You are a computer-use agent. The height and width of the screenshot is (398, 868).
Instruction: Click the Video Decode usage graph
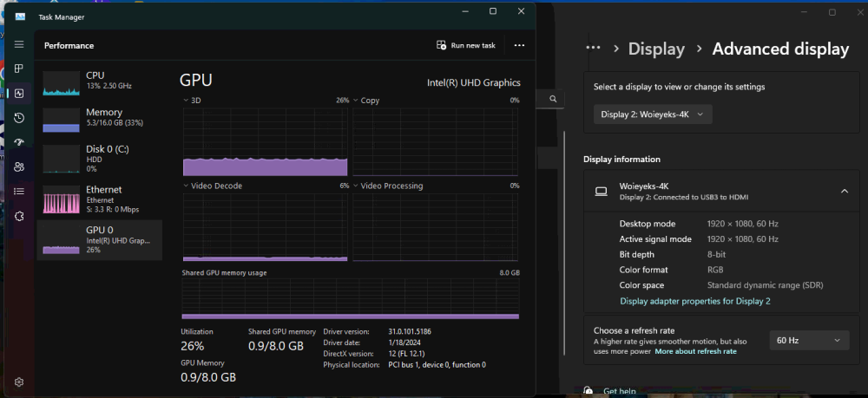(265, 227)
